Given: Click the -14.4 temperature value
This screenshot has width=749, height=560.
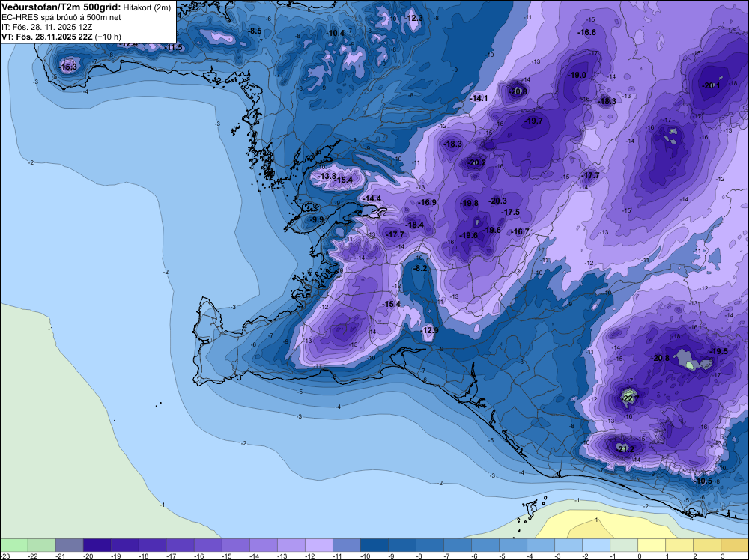Looking at the screenshot, I should click(x=372, y=198).
